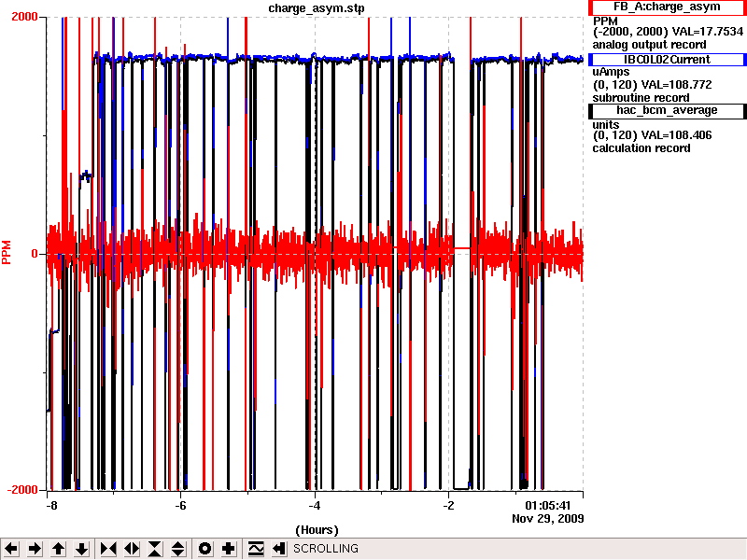Click the pan right arrow button

click(35, 549)
